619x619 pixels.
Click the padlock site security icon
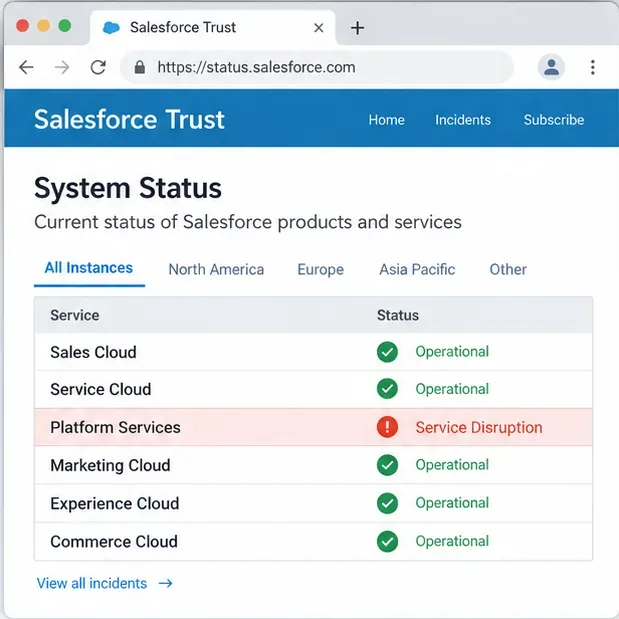tap(139, 68)
